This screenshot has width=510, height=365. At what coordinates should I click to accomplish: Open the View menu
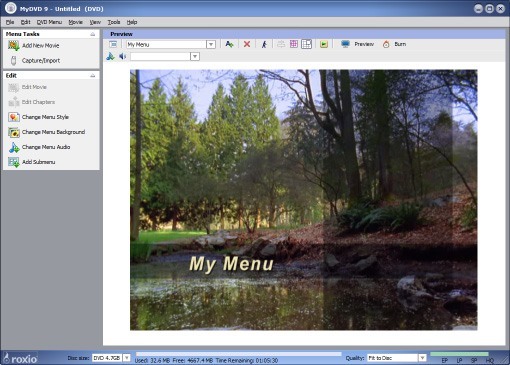[x=95, y=22]
